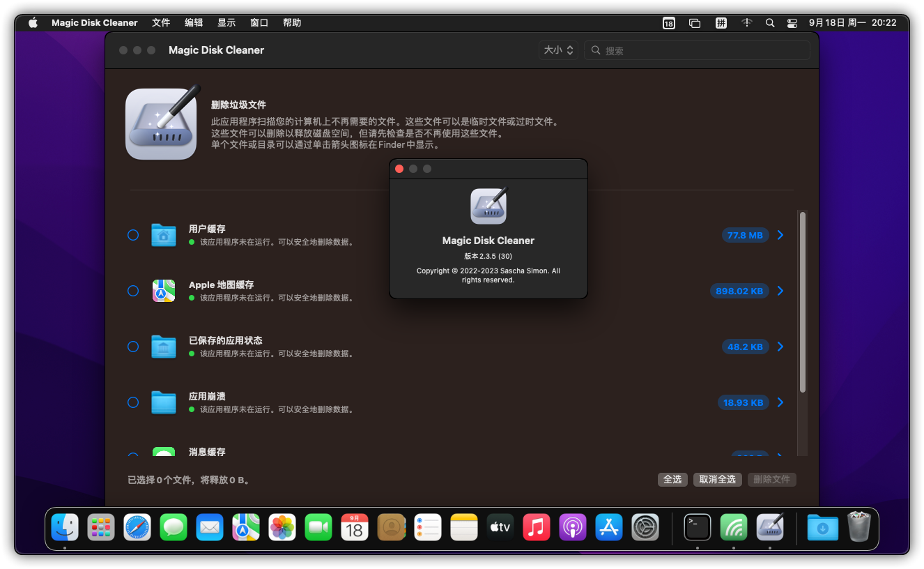
Task: Click the 版本 2.3.5 (30) text
Action: click(488, 257)
